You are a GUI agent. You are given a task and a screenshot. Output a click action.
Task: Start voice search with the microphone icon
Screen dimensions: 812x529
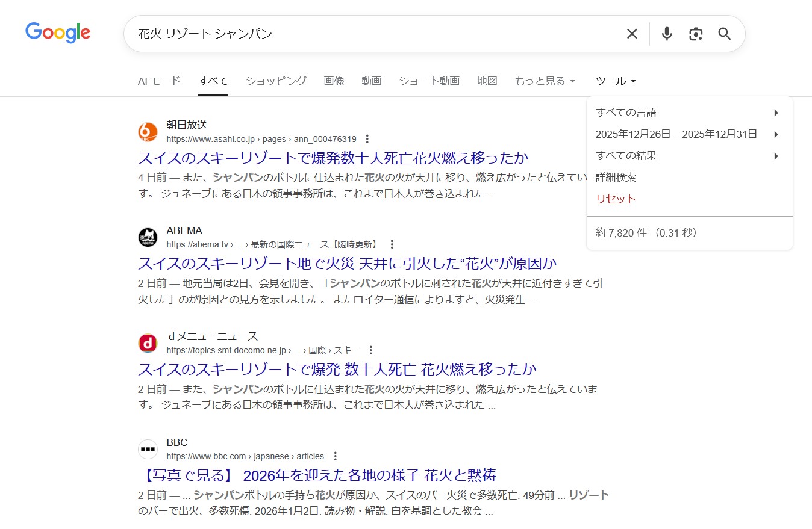tap(666, 34)
